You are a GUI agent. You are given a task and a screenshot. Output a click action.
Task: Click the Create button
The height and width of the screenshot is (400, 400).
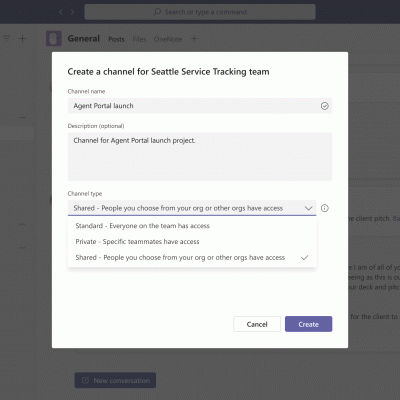click(x=308, y=324)
